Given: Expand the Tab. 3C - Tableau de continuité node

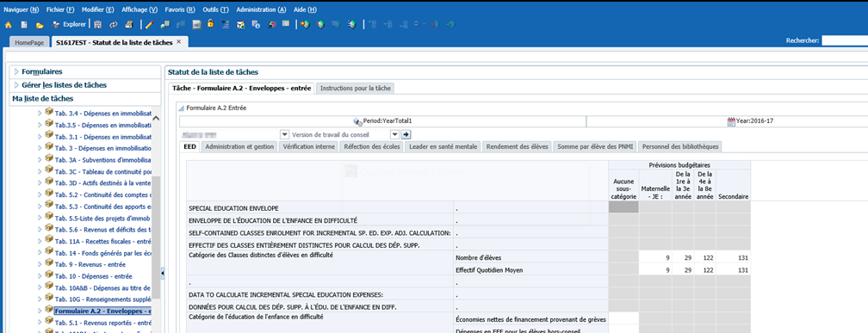Looking at the screenshot, I should pos(40,170).
